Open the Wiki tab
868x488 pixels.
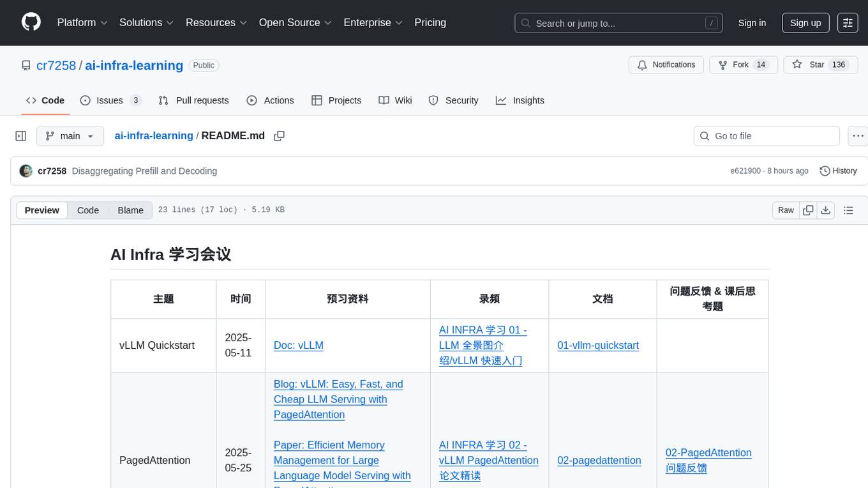pos(395,100)
